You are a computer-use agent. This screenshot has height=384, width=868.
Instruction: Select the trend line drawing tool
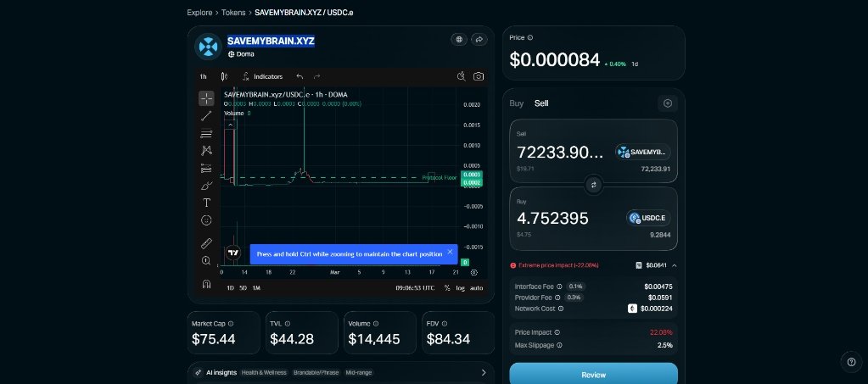click(x=206, y=115)
